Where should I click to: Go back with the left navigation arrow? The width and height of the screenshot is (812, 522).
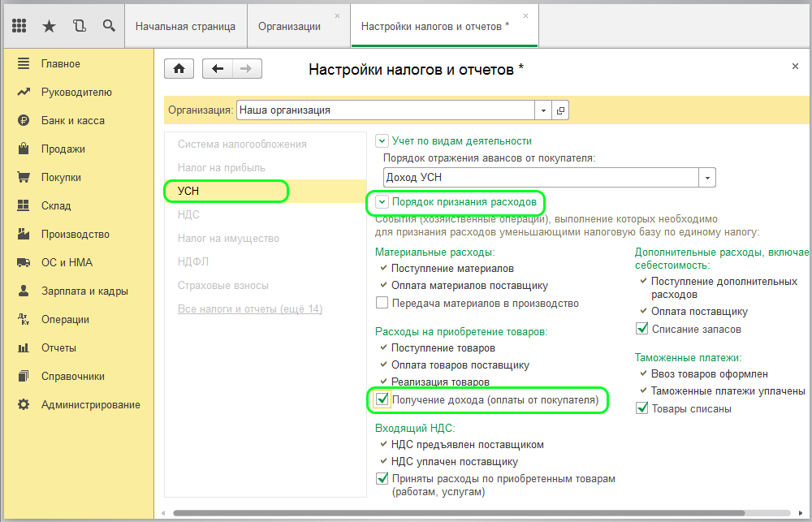tap(217, 68)
